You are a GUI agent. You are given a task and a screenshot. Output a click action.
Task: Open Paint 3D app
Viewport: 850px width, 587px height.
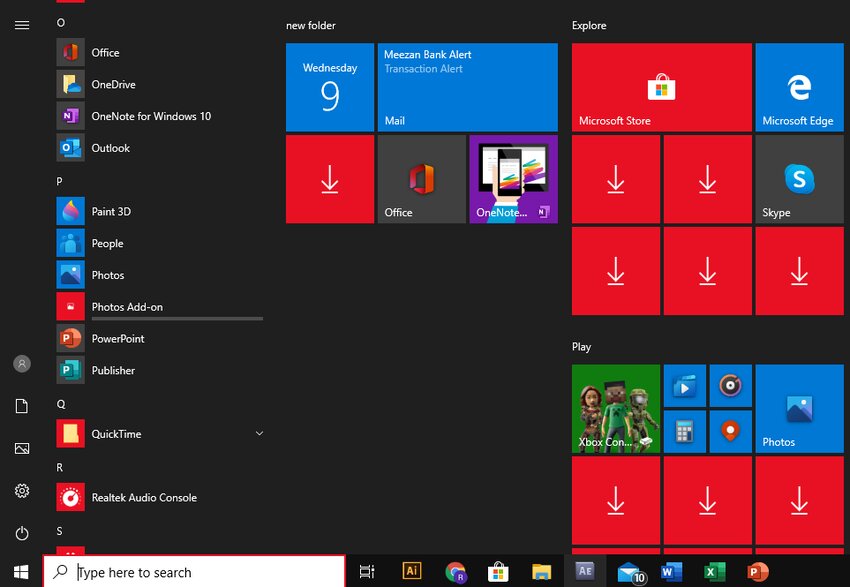(x=160, y=211)
